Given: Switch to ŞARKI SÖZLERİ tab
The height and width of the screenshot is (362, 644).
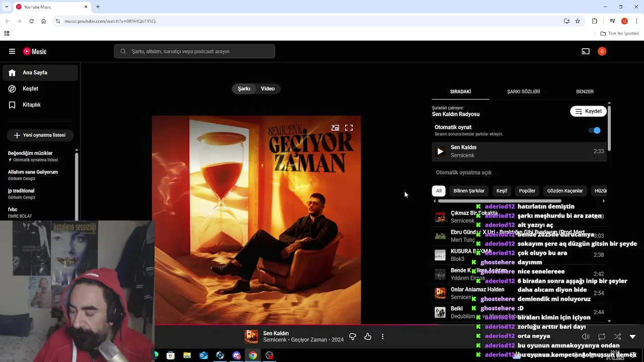Looking at the screenshot, I should click(x=523, y=92).
